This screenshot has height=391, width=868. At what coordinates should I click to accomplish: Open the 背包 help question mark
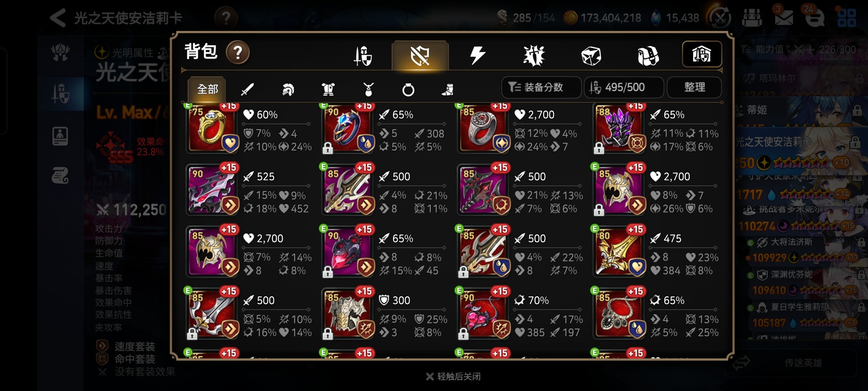238,53
